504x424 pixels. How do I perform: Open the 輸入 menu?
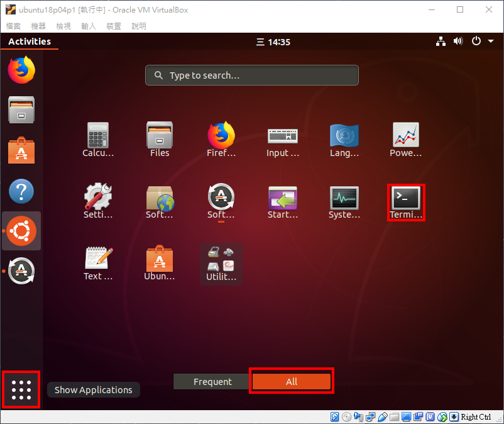[x=89, y=26]
